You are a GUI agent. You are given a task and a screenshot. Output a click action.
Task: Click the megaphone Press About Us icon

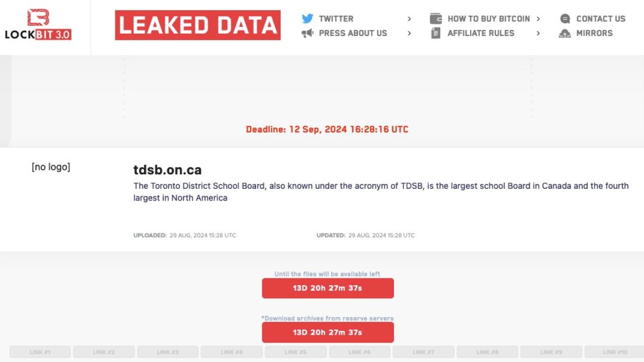[x=308, y=33]
